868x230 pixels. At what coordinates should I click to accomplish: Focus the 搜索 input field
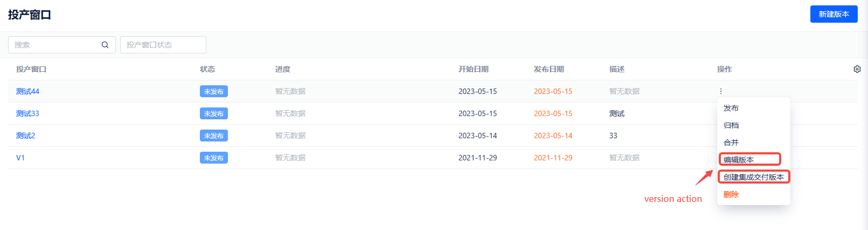click(54, 45)
